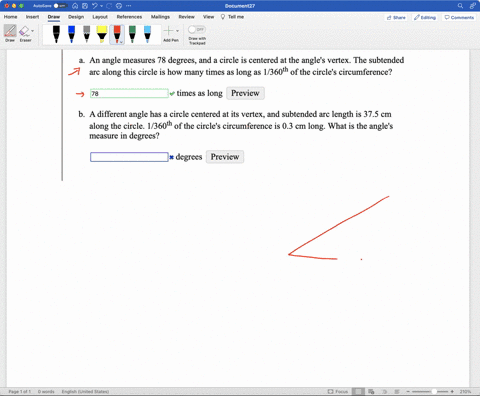
Task: Open the Design tab
Action: pos(76,17)
